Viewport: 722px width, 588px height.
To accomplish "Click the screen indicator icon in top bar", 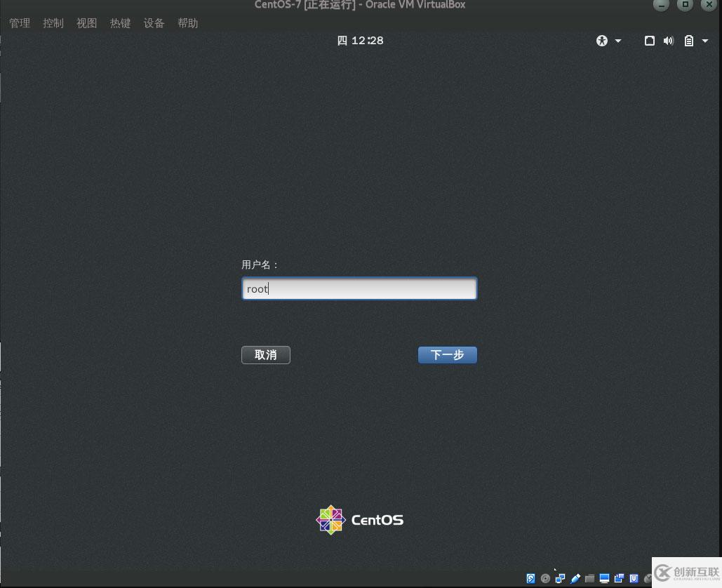I will pos(649,41).
